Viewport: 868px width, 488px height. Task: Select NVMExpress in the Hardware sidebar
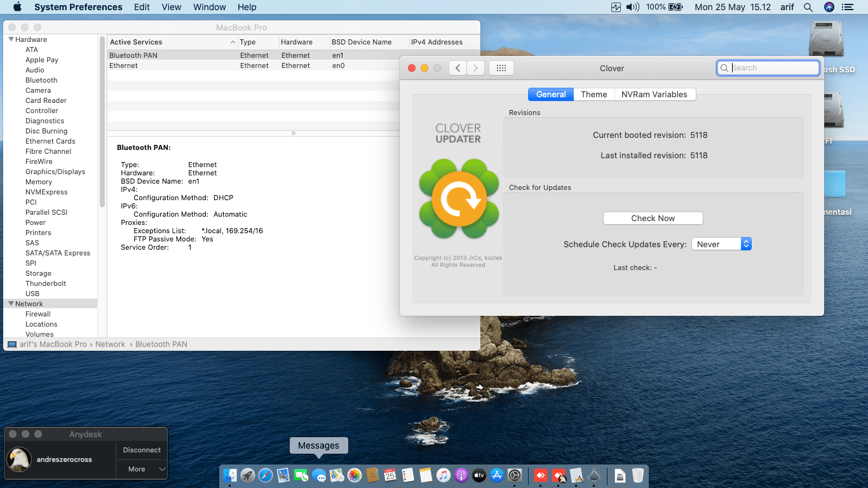pyautogui.click(x=46, y=192)
